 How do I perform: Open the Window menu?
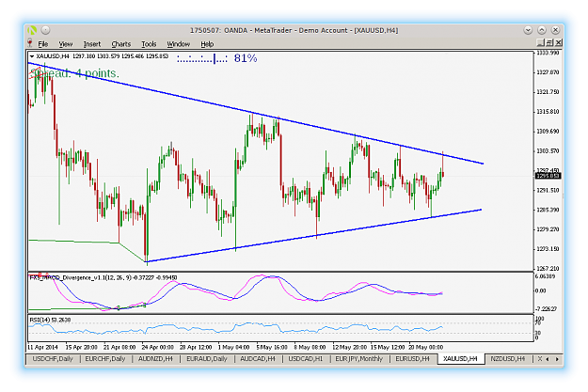179,44
